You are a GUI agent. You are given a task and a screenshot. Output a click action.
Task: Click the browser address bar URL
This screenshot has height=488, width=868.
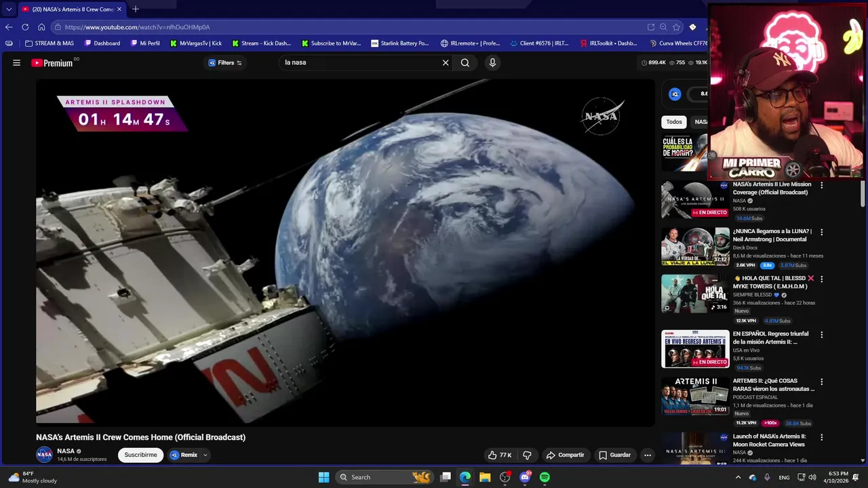(x=137, y=27)
